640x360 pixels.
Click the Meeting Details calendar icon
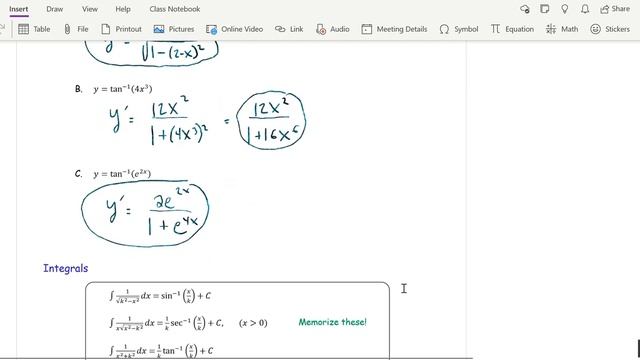[367, 29]
